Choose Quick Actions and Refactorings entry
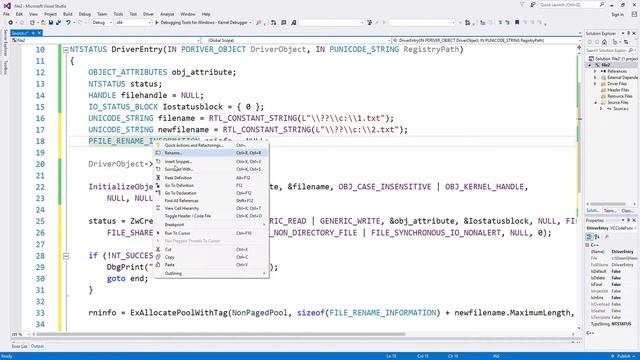Image resolution: width=640 pixels, height=360 pixels. click(211, 145)
